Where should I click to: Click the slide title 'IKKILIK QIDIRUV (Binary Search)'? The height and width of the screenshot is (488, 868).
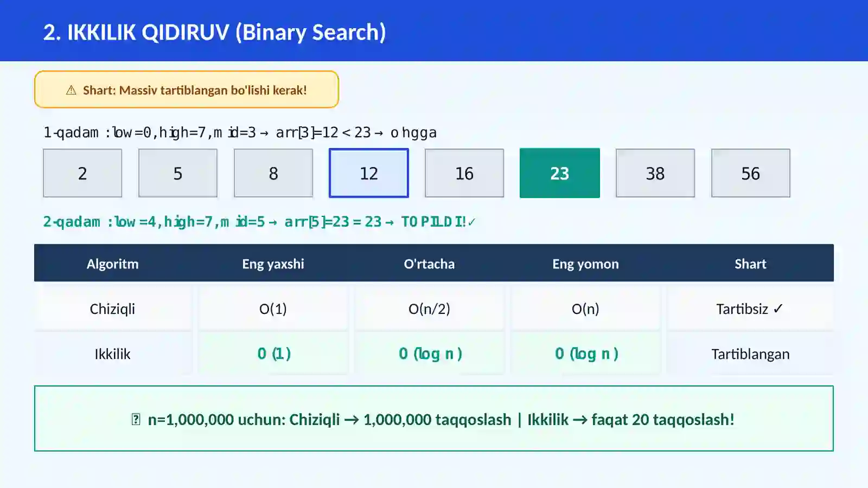pyautogui.click(x=214, y=32)
